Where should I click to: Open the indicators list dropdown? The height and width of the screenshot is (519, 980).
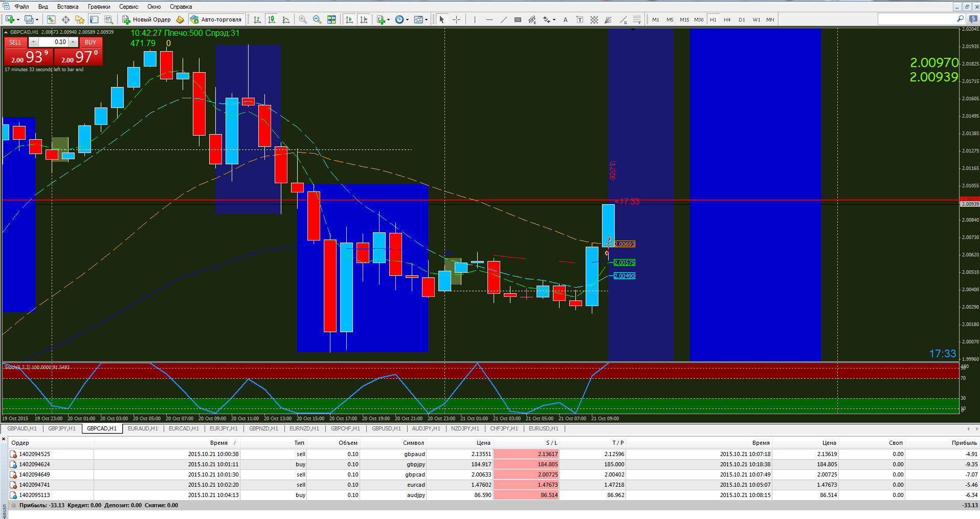[x=389, y=19]
